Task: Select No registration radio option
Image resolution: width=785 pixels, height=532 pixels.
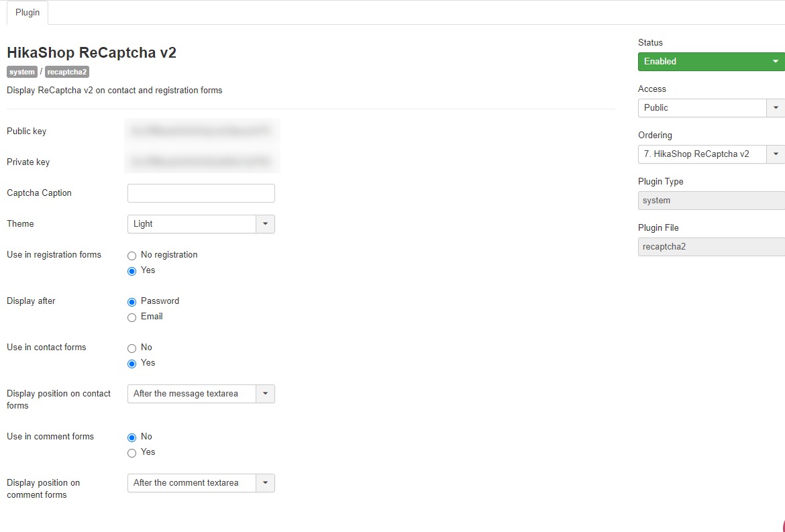Action: point(132,256)
